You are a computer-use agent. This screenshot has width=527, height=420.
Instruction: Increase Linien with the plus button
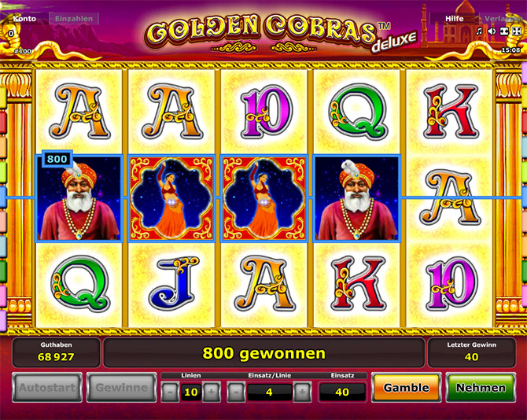click(212, 392)
